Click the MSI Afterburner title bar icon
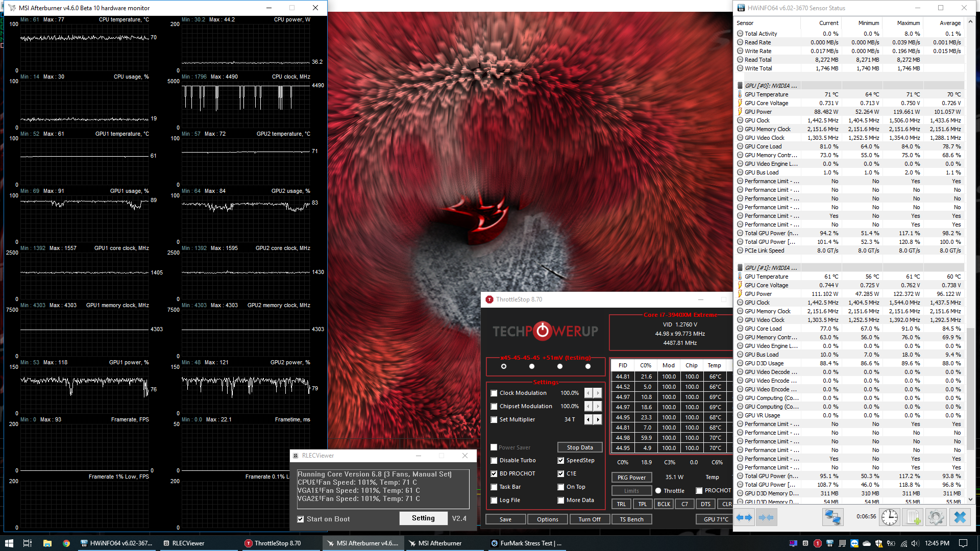The height and width of the screenshot is (551, 980). click(12, 8)
